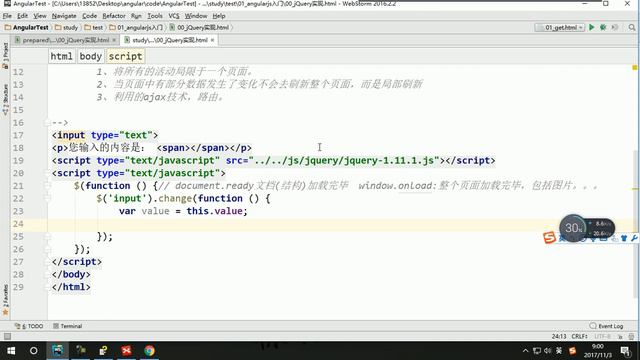The image size is (640, 360).
Task: Change line separator CRLF in status bar
Action: tap(579, 336)
